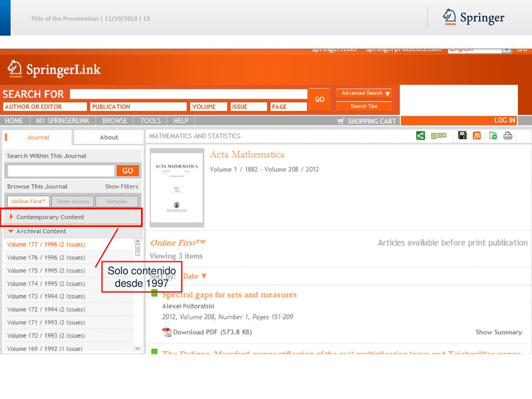This screenshot has height=399, width=532.
Task: Select Volume 170 / 1993 (2 Issues)
Action: coord(46,336)
